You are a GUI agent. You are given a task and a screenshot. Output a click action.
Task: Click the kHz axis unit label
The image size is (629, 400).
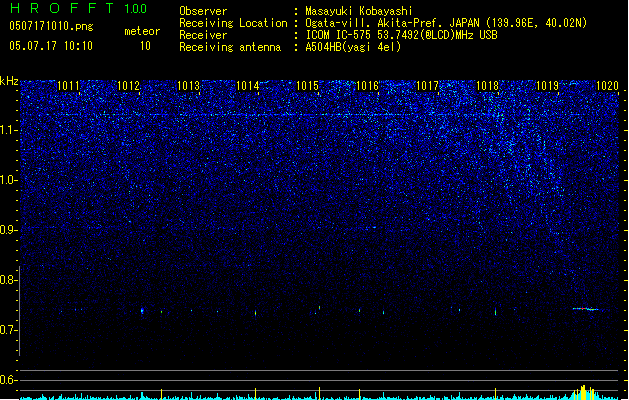[9, 81]
